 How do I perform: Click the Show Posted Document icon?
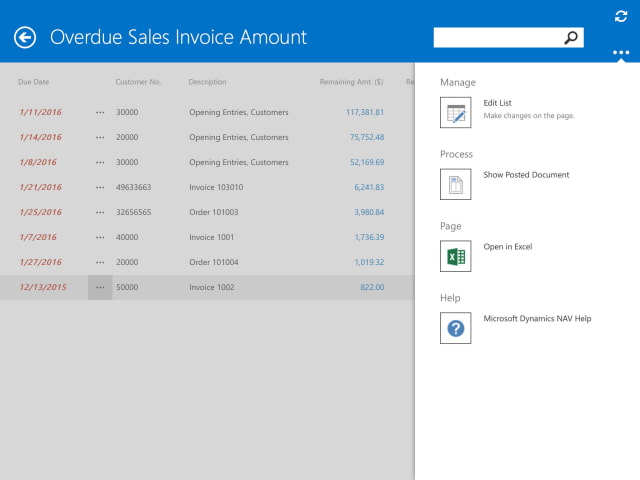tap(455, 184)
